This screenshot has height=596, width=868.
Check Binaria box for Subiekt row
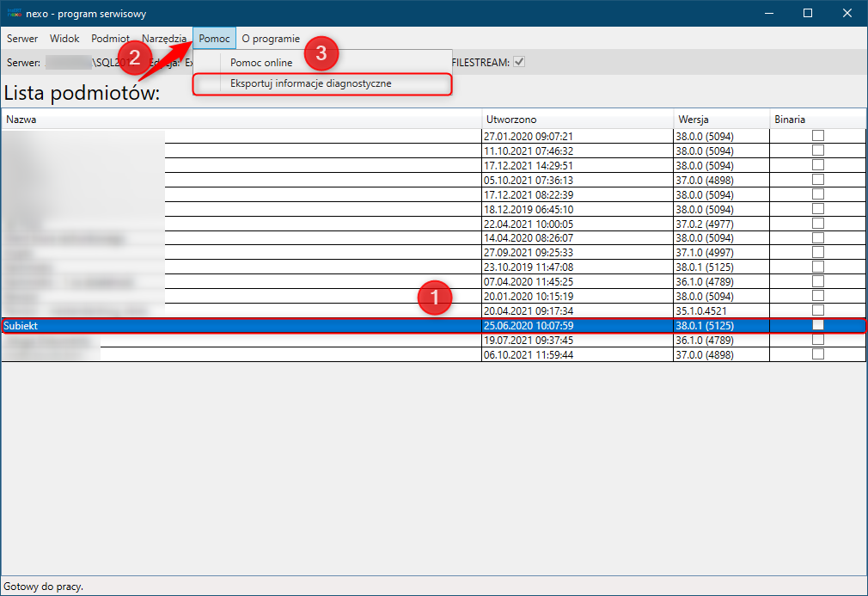[x=818, y=325]
